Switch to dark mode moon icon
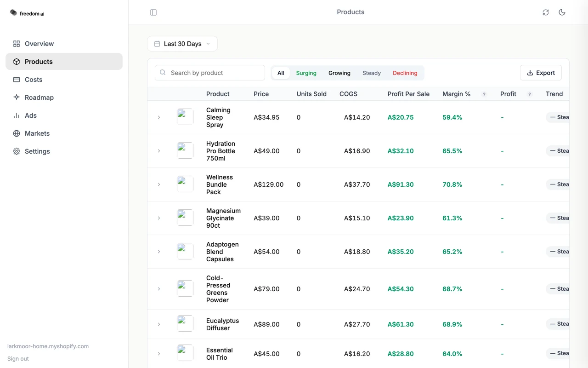This screenshot has width=588, height=368. (562, 12)
